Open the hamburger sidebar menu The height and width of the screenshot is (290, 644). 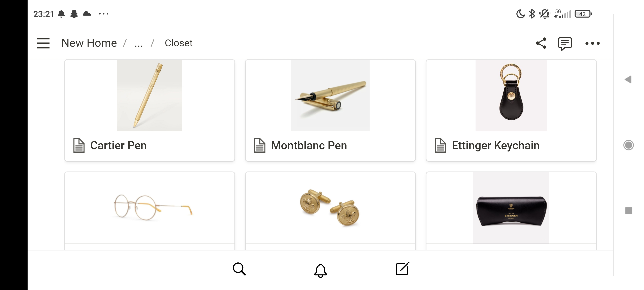click(43, 43)
